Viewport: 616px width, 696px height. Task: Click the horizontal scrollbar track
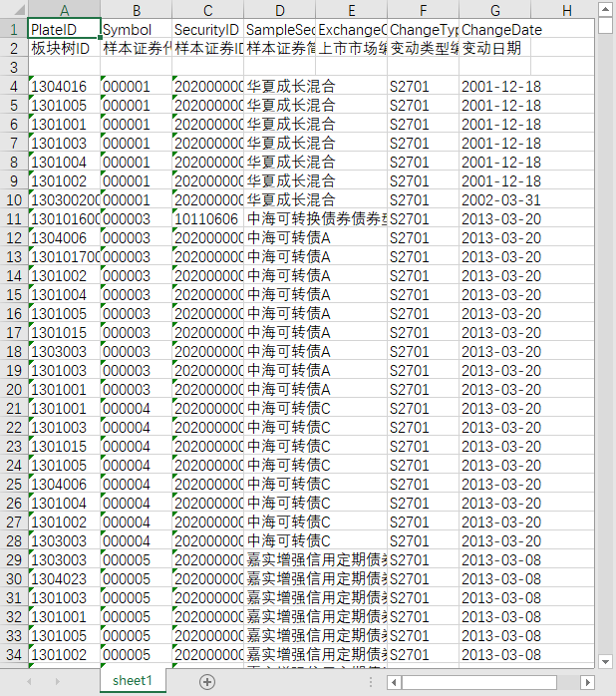[568, 682]
